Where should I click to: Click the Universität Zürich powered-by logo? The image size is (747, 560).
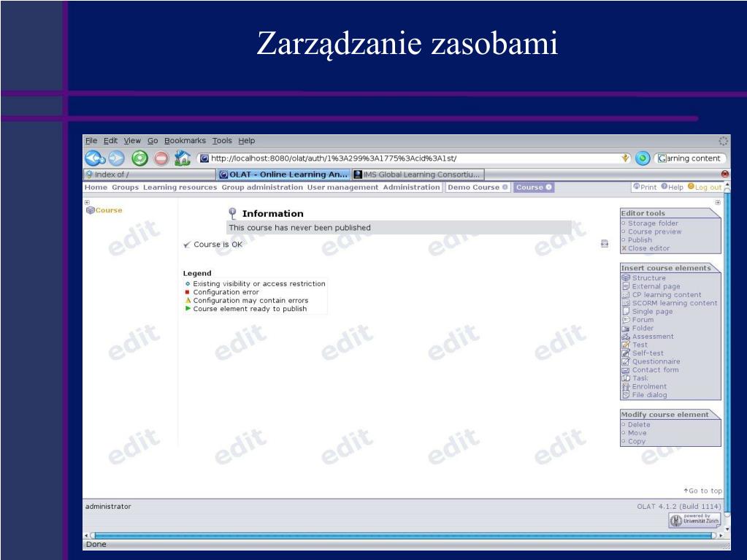point(694,520)
